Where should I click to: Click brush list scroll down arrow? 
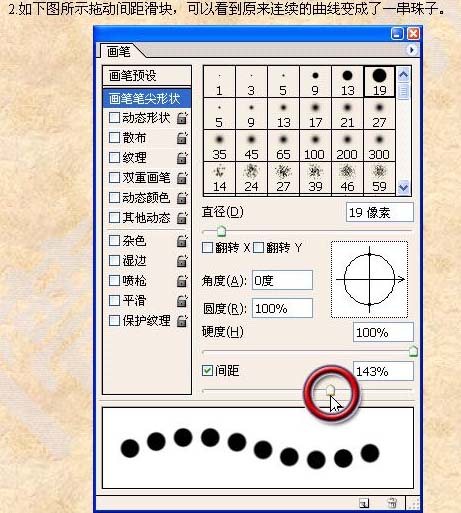point(403,187)
